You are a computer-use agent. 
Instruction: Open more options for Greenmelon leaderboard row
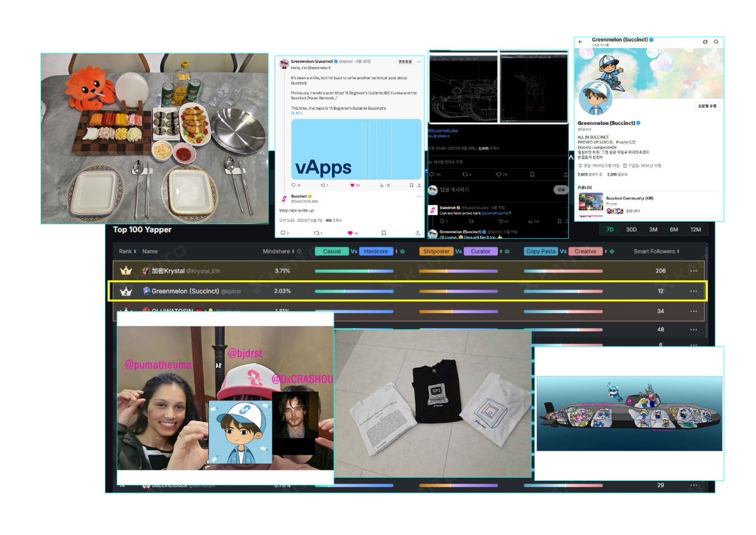694,291
